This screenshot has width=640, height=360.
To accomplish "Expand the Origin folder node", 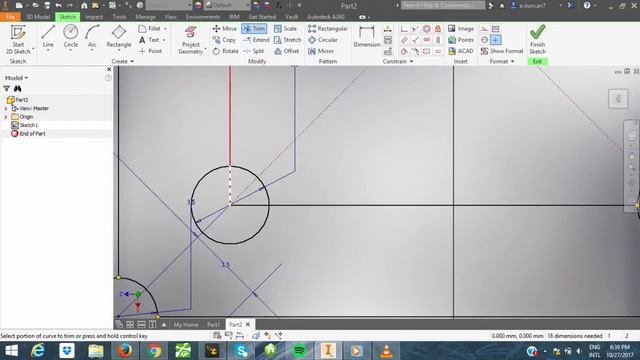I will pyautogui.click(x=6, y=117).
